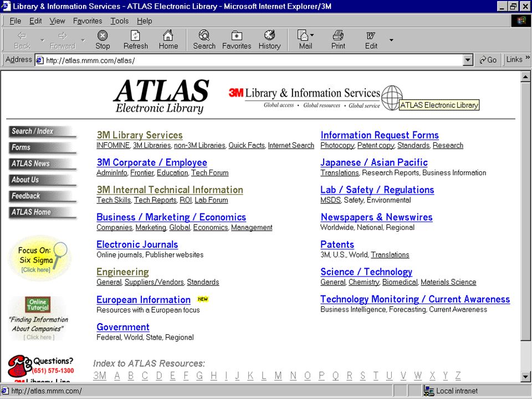Viewport: 532px width, 399px height.
Task: Click the Mail toolbar icon
Action: tap(303, 35)
